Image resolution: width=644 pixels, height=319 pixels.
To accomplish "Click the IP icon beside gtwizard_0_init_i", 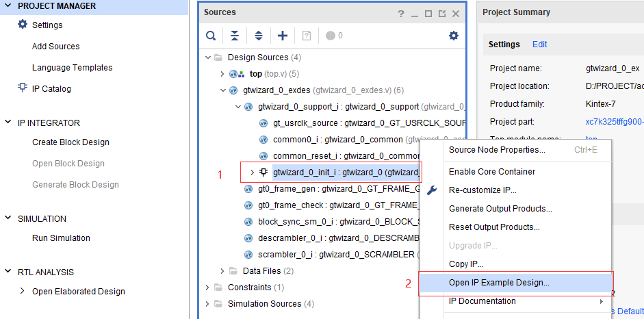I will (263, 172).
